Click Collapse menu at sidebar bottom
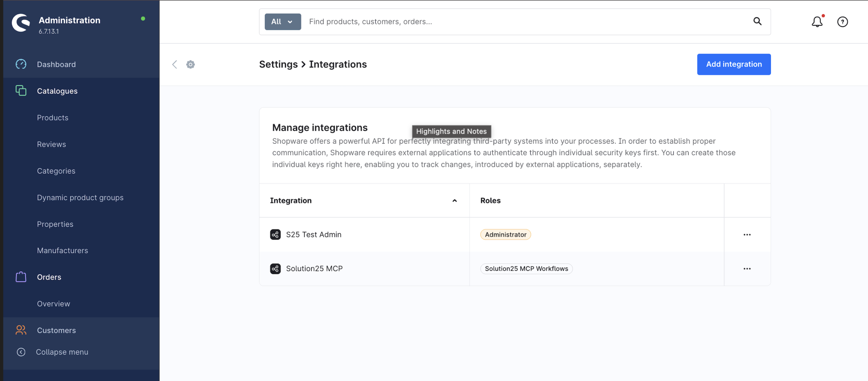This screenshot has height=381, width=868. 62,352
